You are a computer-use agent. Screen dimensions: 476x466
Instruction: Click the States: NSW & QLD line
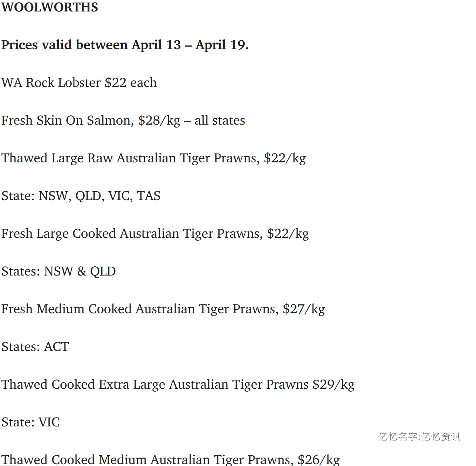[59, 271]
